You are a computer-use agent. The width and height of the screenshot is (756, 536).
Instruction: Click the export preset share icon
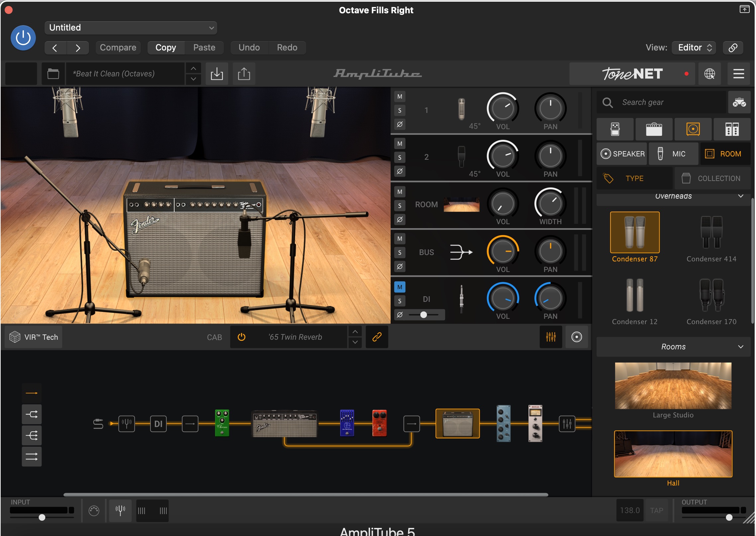coord(244,74)
